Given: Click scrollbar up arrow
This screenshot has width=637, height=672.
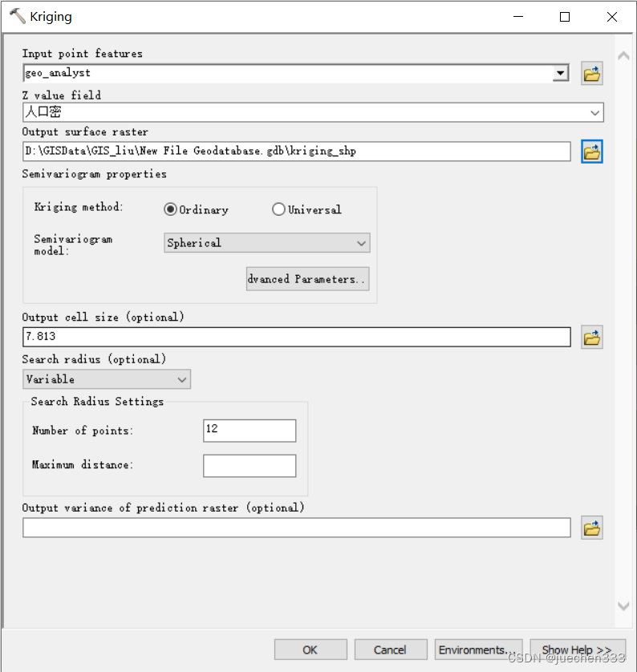Looking at the screenshot, I should tap(623, 55).
